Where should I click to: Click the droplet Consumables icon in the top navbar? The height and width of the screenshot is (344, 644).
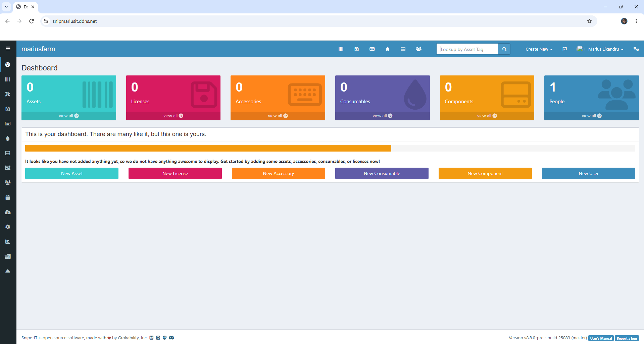pyautogui.click(x=388, y=49)
